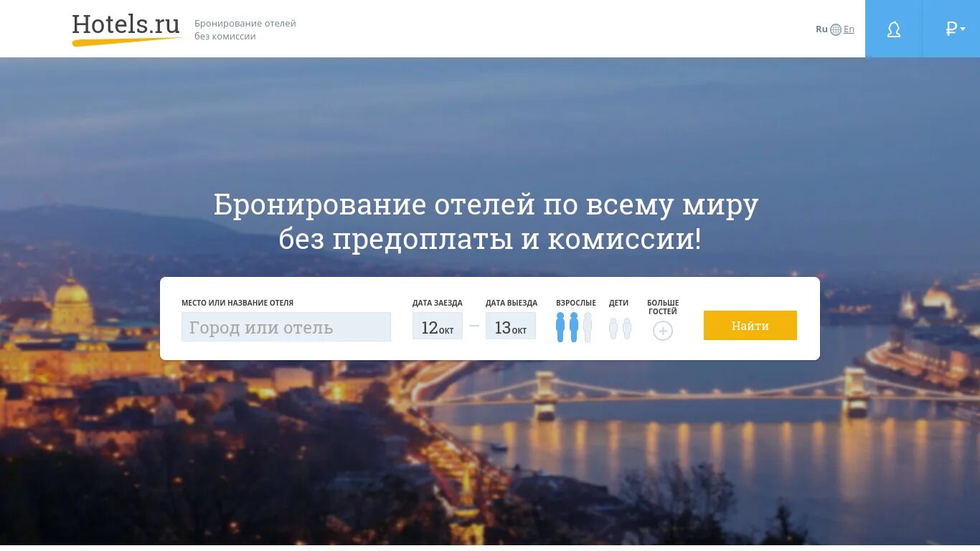Click the Бронирование отелей без комиссии tagline

244,29
